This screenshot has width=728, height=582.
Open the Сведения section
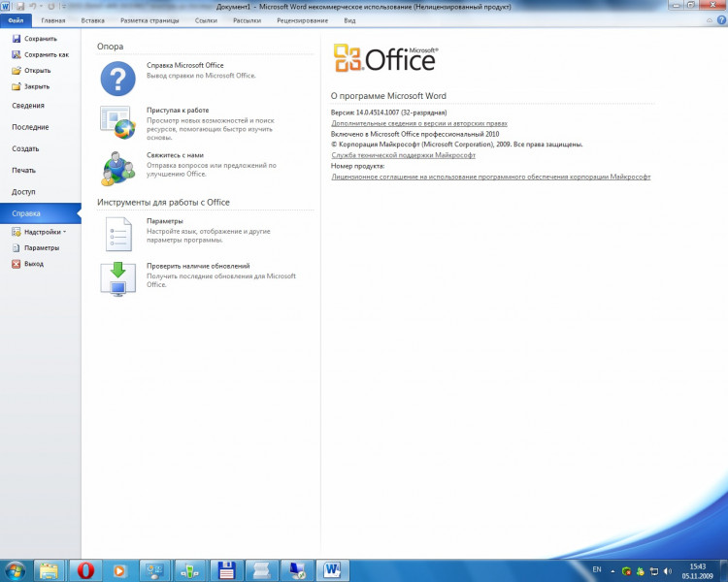click(x=28, y=106)
